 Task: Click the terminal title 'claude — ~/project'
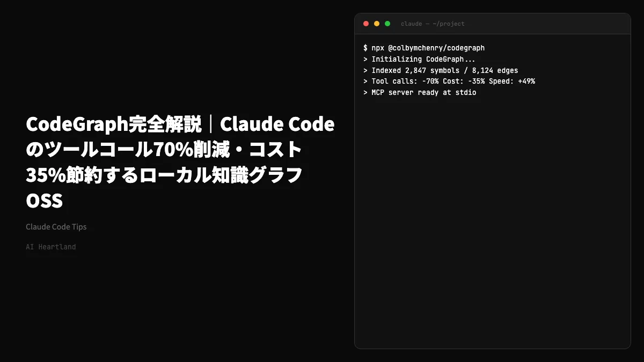[x=433, y=24]
